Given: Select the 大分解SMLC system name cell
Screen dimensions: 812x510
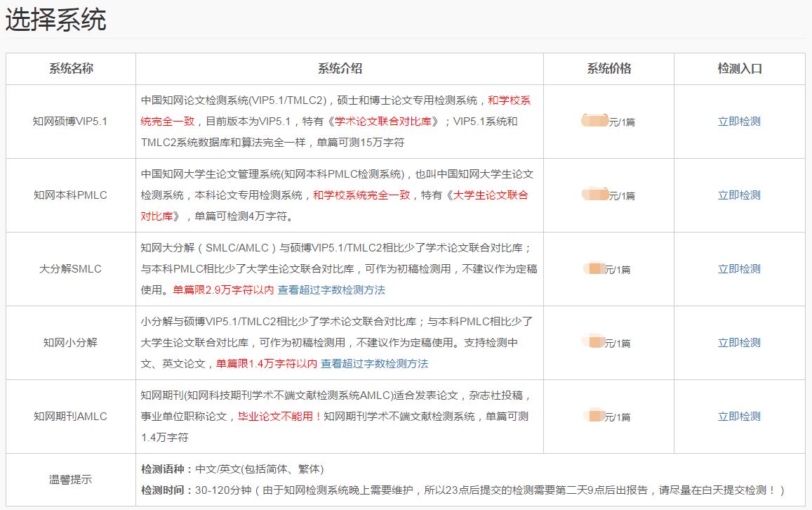Looking at the screenshot, I should 70,268.
